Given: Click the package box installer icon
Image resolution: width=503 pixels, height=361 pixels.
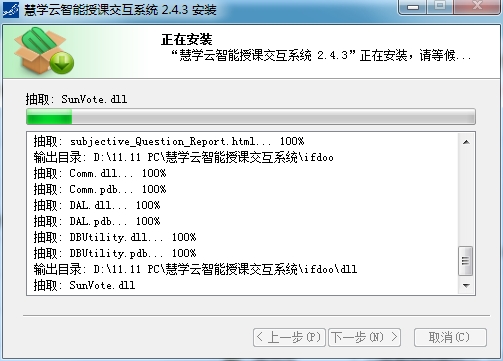Looking at the screenshot, I should point(44,51).
